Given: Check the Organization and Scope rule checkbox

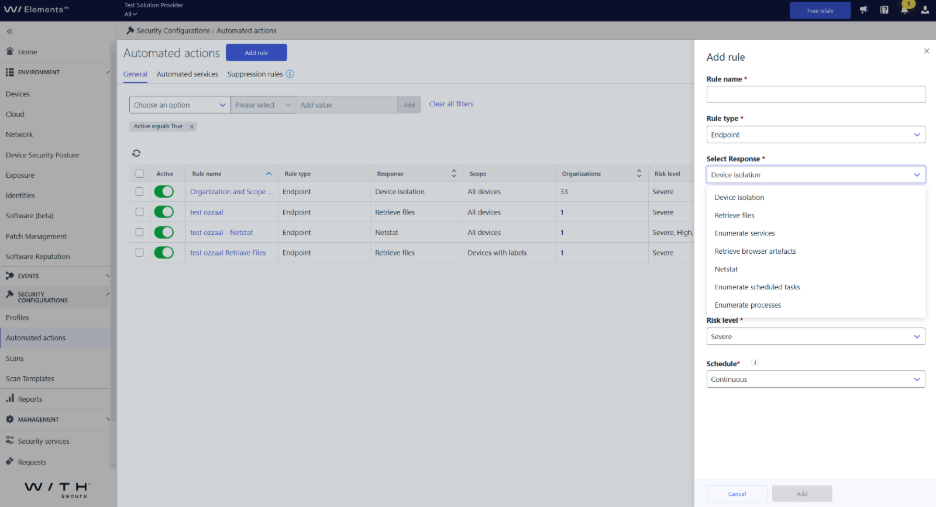Looking at the screenshot, I should click(139, 192).
